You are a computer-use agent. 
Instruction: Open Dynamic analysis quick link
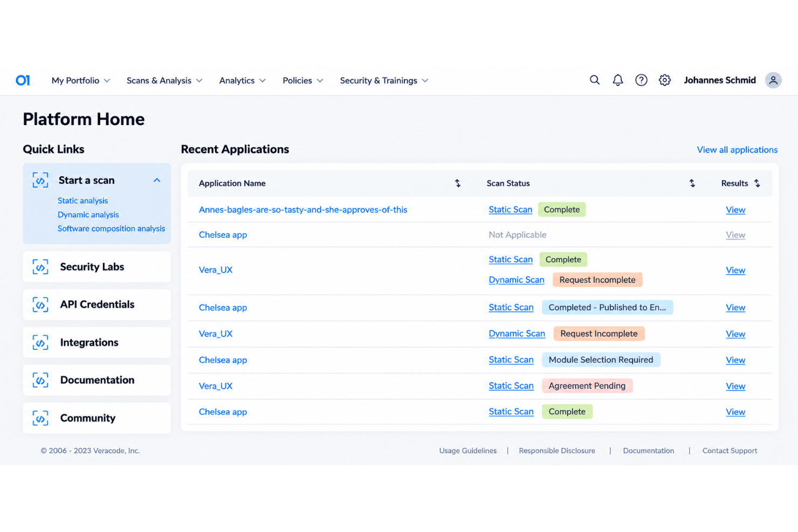click(88, 215)
